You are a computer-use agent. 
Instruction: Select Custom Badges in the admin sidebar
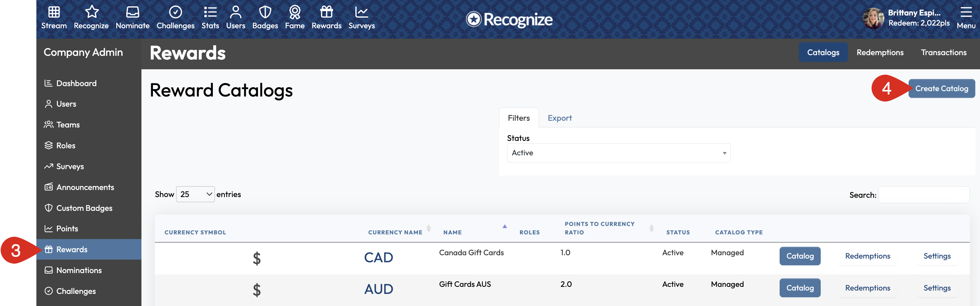(x=85, y=208)
